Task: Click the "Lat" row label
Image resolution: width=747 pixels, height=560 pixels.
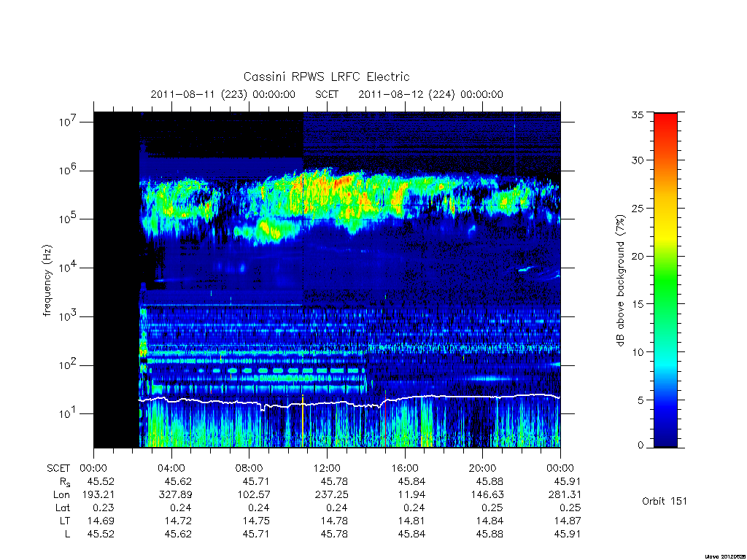Action: (63, 507)
